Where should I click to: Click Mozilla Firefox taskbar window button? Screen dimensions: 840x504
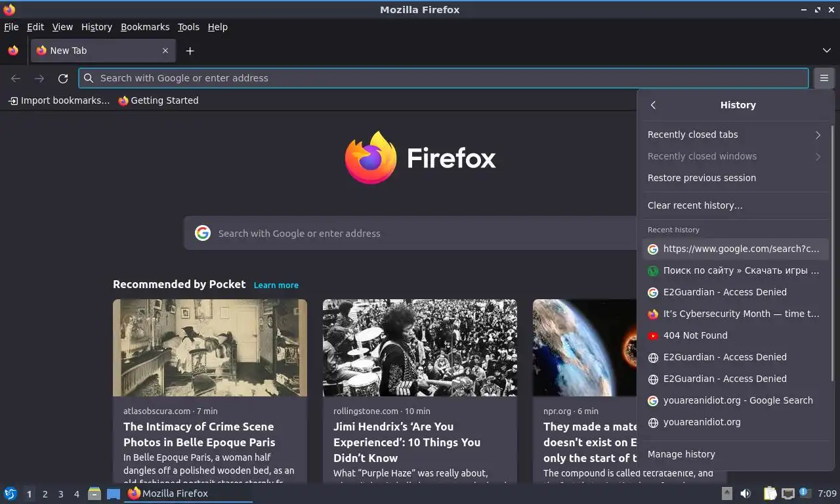point(188,493)
